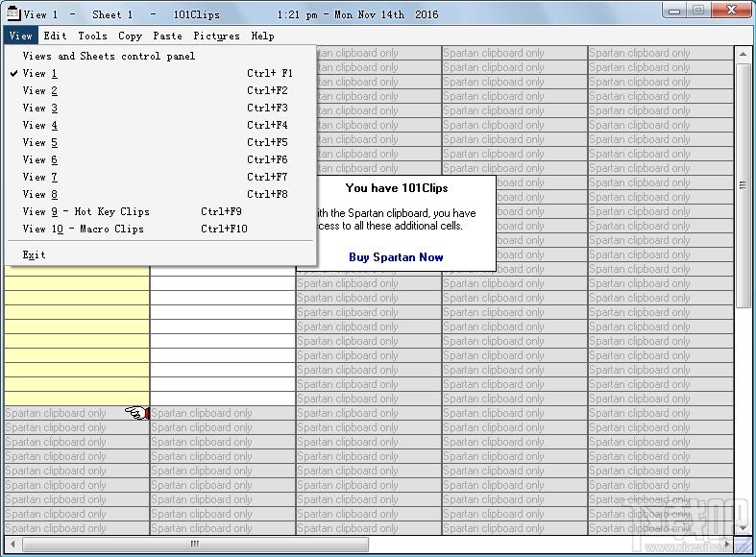Click horizontal scrollbar left arrow
The image size is (756, 557).
pos(13,544)
